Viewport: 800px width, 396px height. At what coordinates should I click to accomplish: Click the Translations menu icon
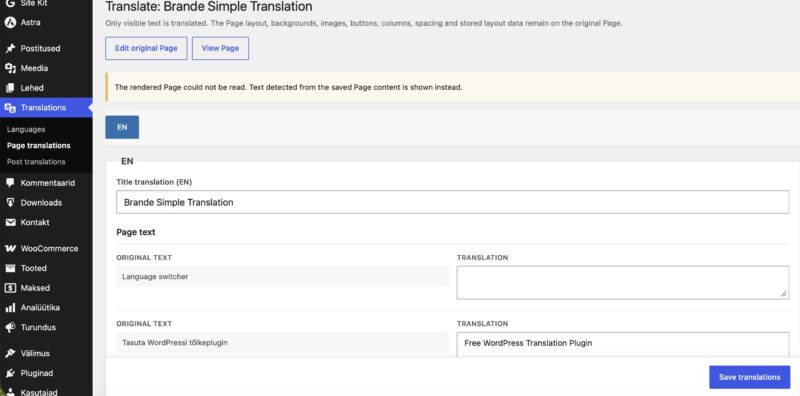coord(10,108)
